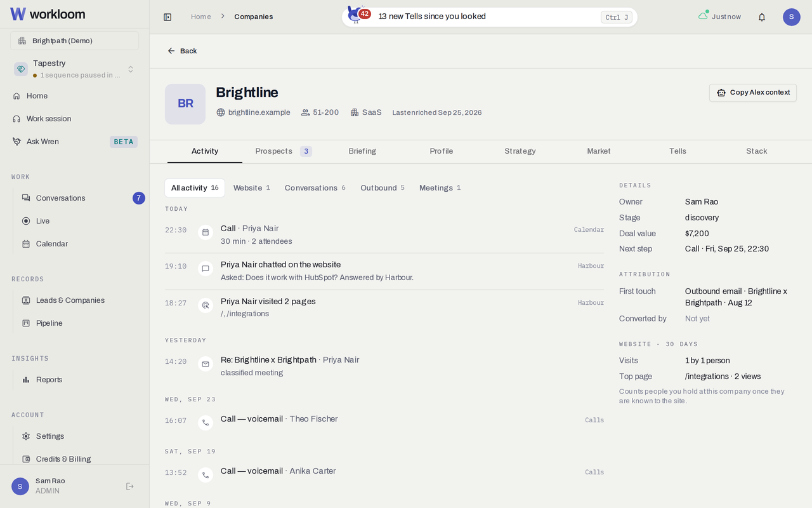Screen dimensions: 812x508
Task: Open the Profile tab
Action: coord(442,151)
